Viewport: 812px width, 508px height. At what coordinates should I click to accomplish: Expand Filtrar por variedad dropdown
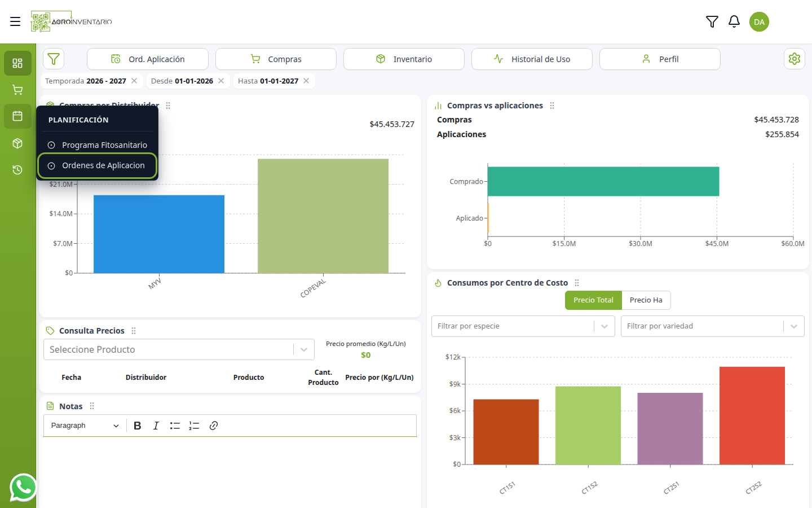click(x=712, y=326)
